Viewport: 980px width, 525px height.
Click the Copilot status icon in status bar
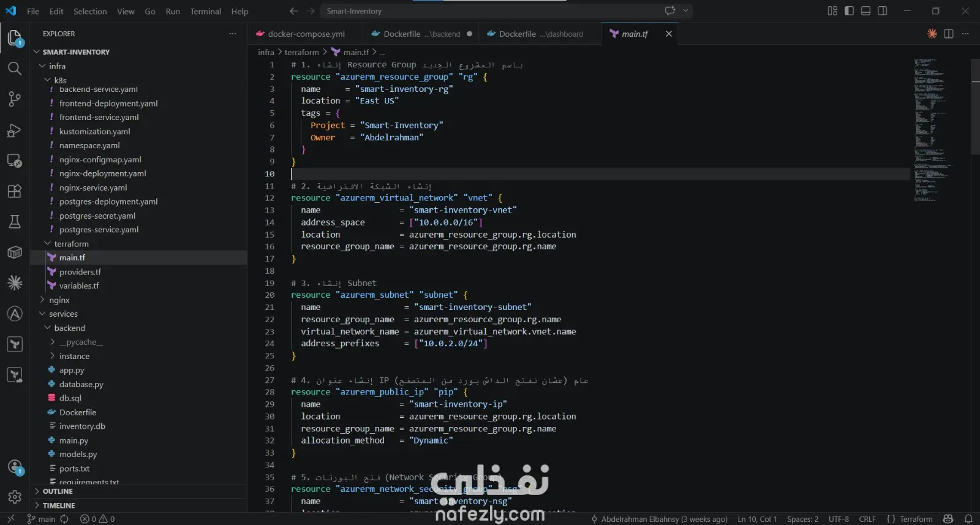[x=948, y=519]
